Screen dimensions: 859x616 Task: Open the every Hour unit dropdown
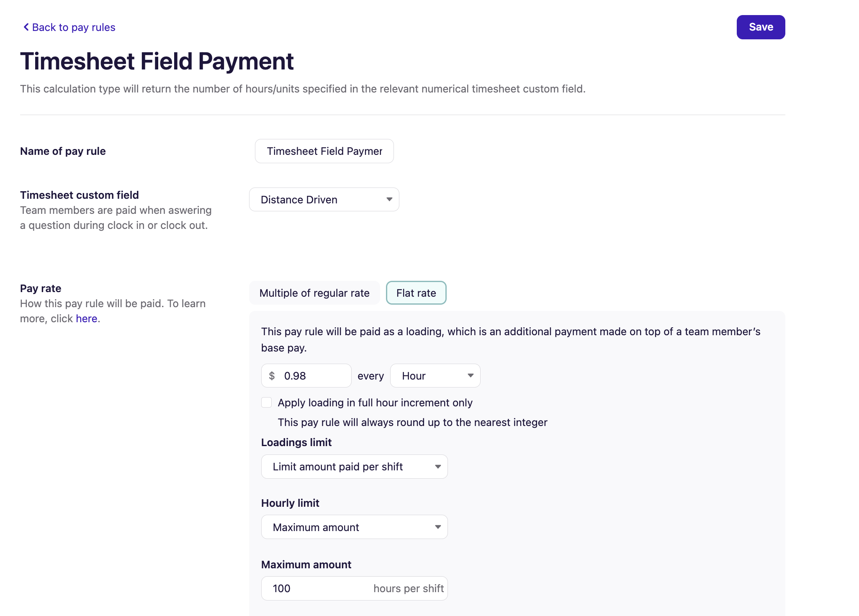435,376
